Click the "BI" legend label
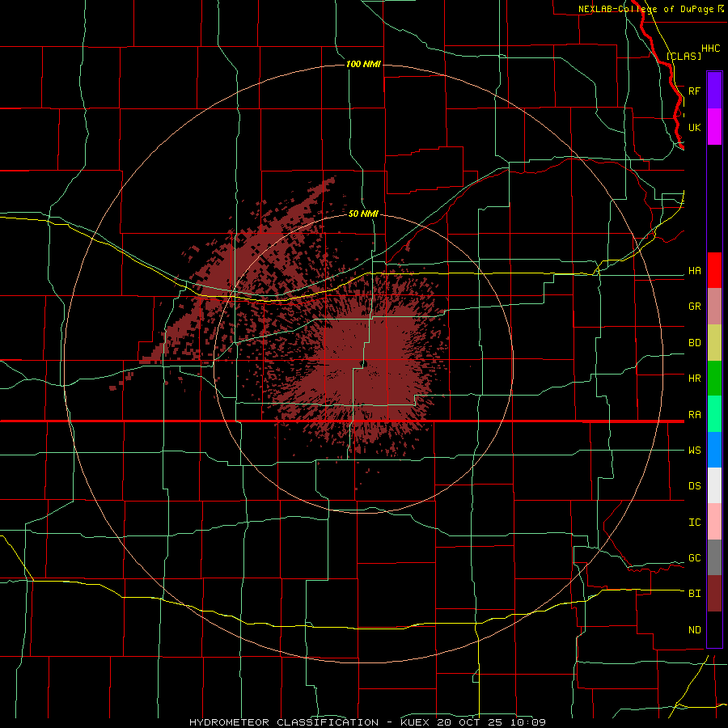Image resolution: width=728 pixels, height=728 pixels. coord(694,594)
